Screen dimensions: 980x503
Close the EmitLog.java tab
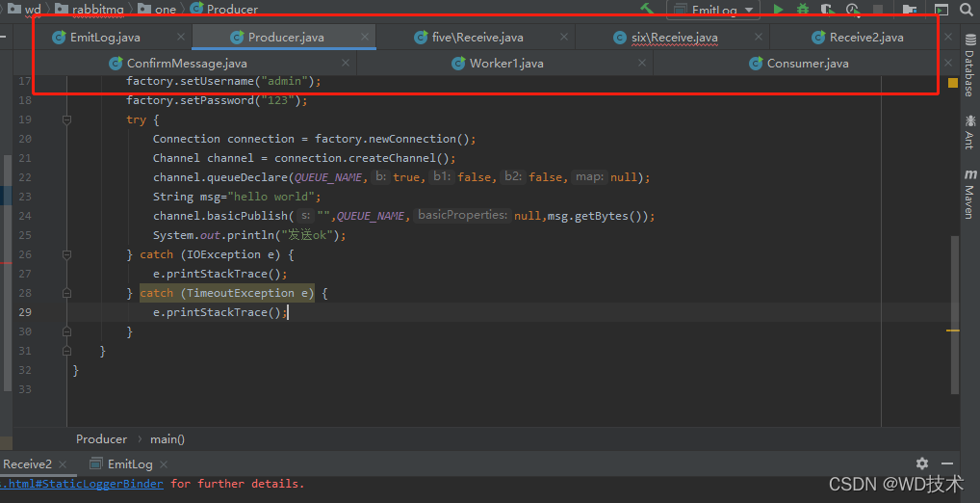(x=181, y=37)
